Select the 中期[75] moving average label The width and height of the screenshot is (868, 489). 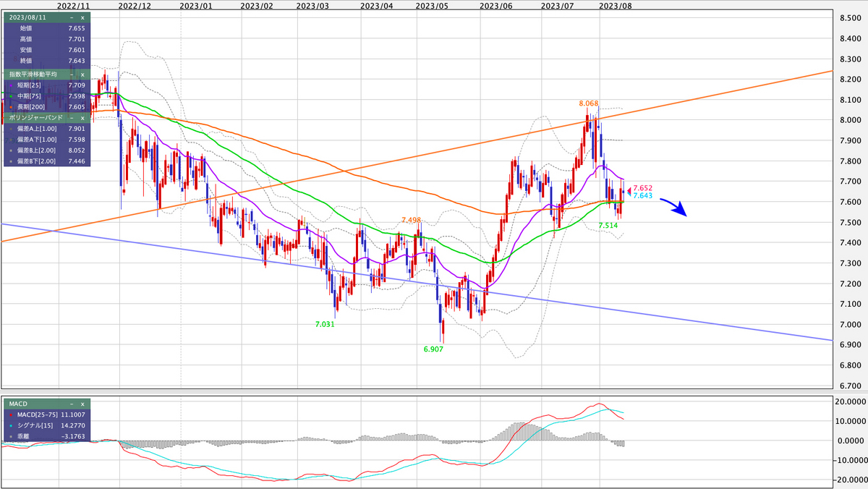pos(30,95)
